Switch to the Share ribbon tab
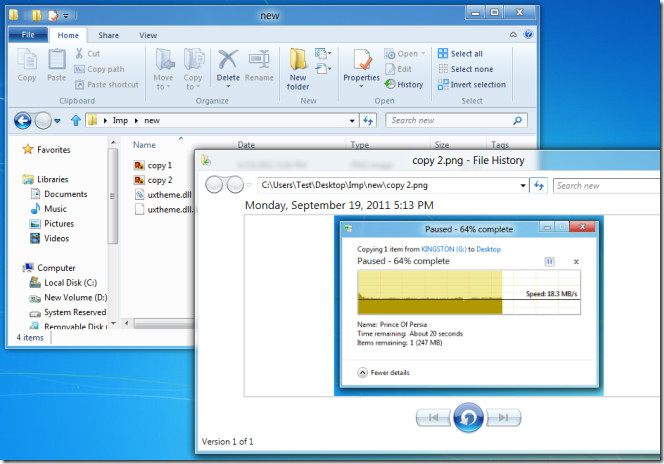This screenshot has width=664, height=464. coord(108,35)
